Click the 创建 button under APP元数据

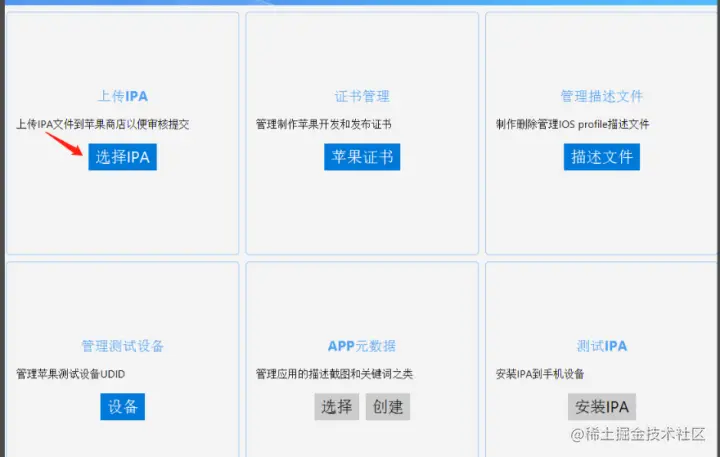point(388,406)
